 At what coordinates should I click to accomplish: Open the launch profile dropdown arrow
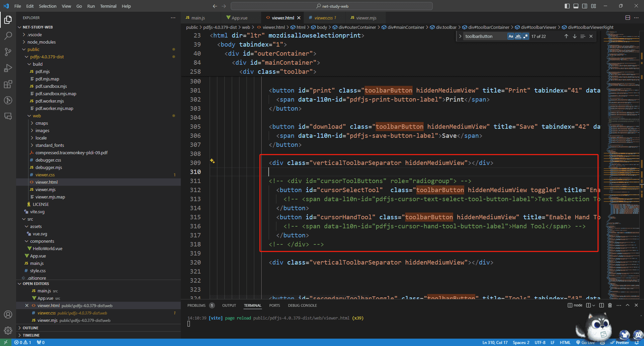594,305
